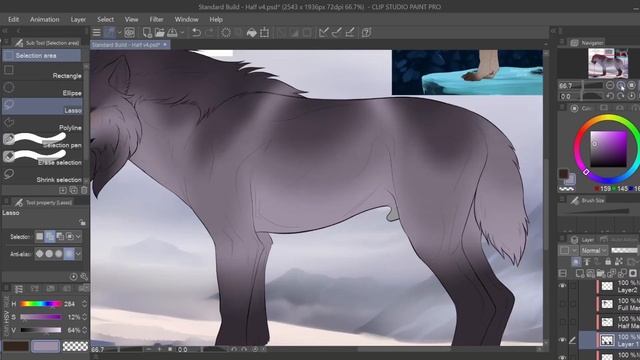Viewport: 640px width, 360px height.
Task: Click inside the color wheel square
Action: click(608, 149)
